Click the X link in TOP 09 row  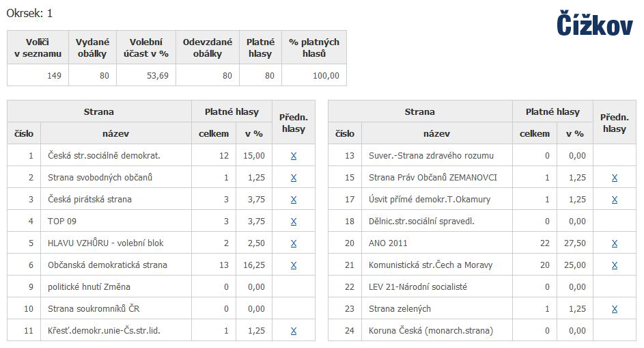(x=293, y=222)
